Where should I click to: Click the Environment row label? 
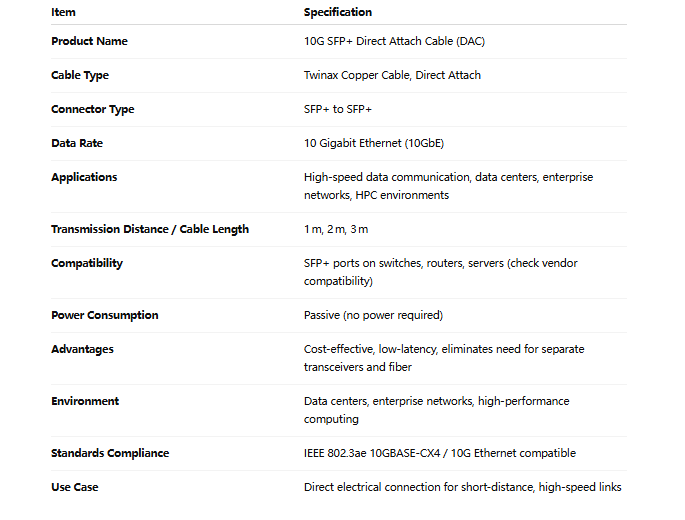85,401
